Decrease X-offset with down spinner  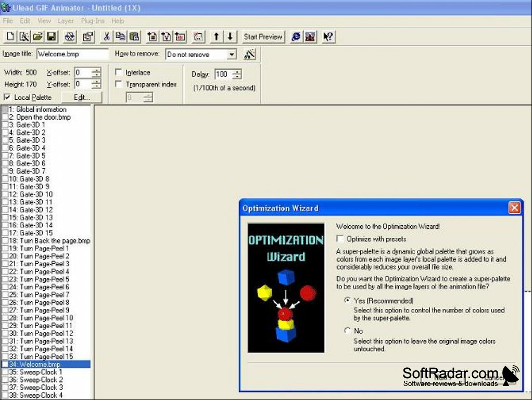[97, 75]
